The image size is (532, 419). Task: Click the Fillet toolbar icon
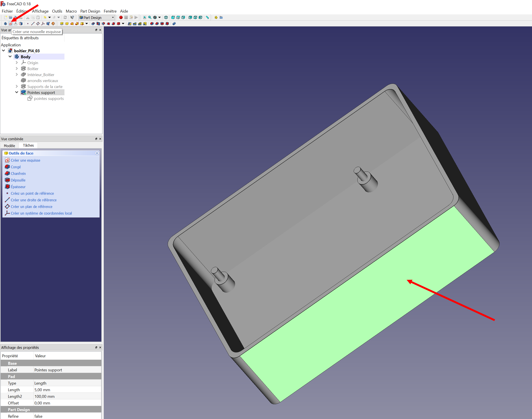tap(152, 24)
